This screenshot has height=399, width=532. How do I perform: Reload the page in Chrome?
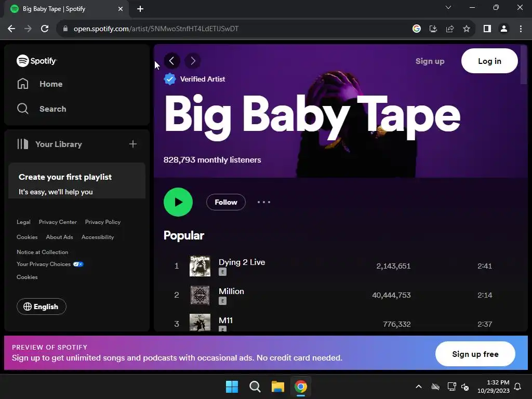tap(45, 29)
